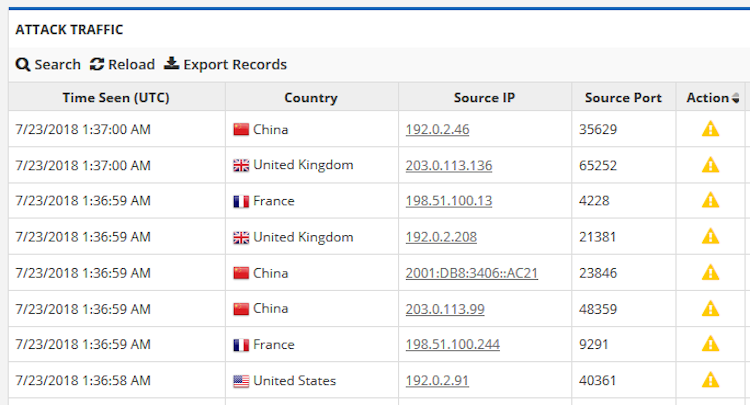Click the Source IP column header
The image size is (750, 405).
(484, 98)
